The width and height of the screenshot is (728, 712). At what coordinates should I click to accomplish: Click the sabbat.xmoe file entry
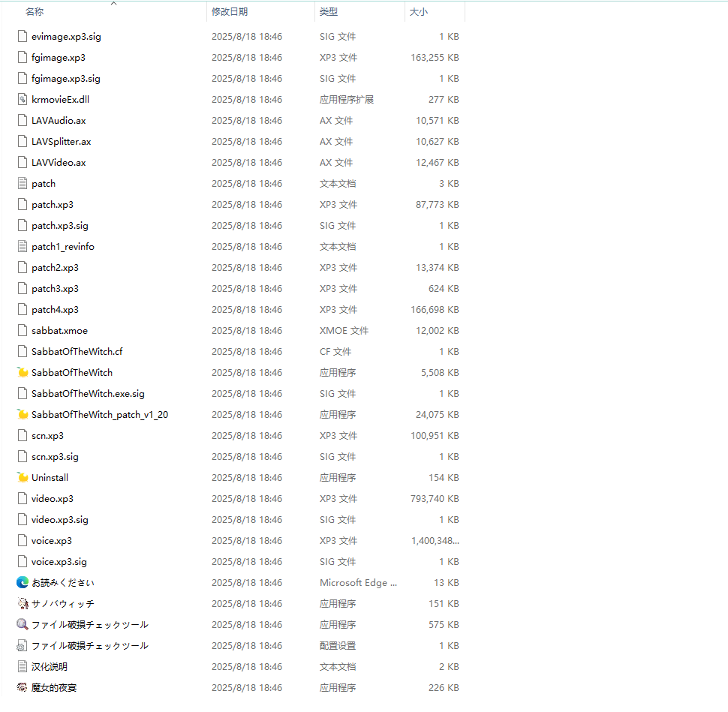pos(59,330)
